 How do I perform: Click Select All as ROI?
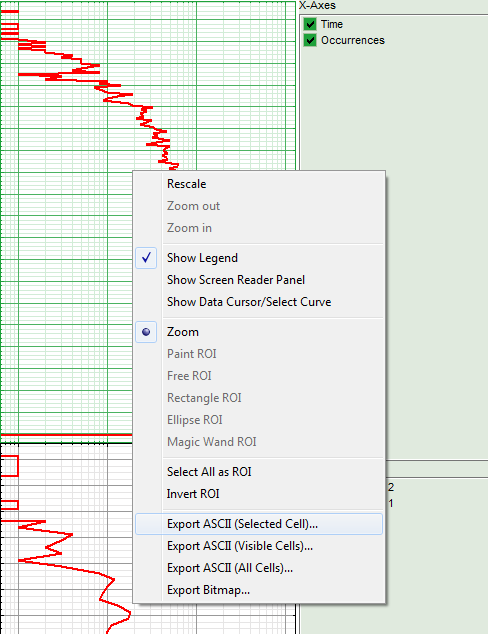point(259,472)
